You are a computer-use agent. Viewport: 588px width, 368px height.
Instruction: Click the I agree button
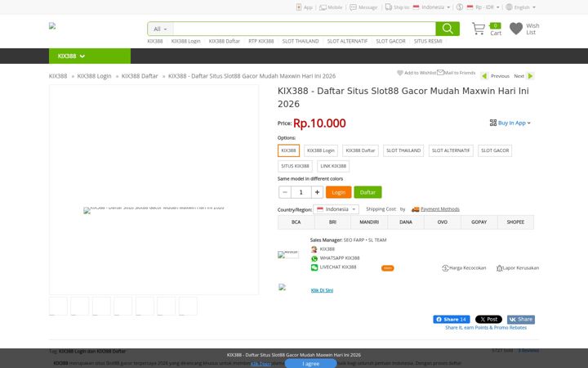(x=310, y=363)
